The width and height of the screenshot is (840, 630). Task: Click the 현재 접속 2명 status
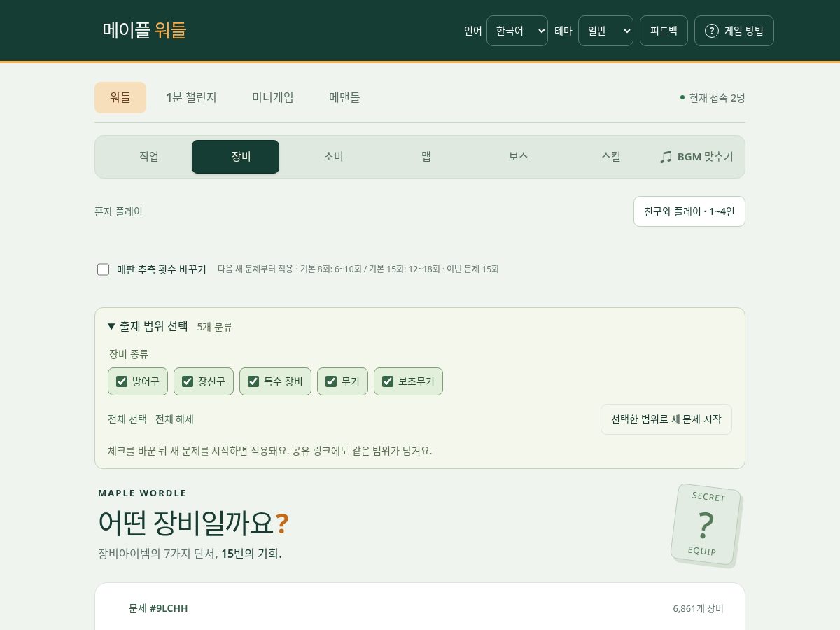point(713,98)
